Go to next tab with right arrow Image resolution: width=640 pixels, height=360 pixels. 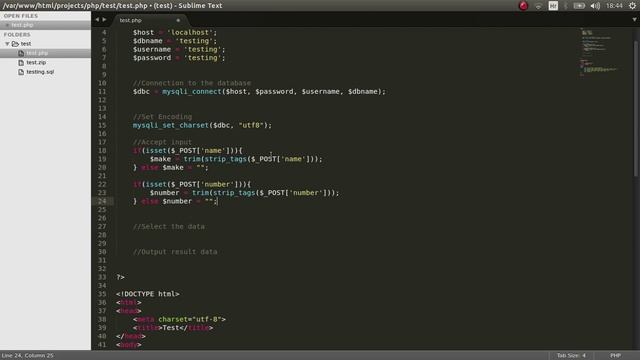104,19
